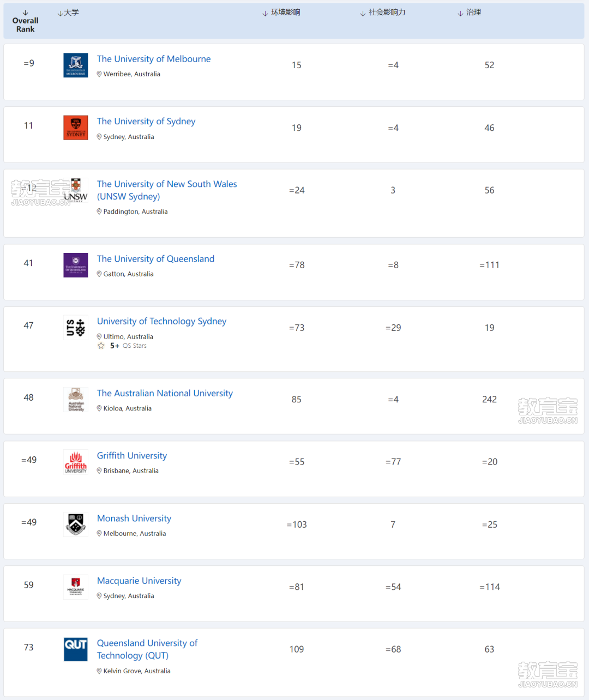This screenshot has width=589, height=700.
Task: Click Macquarie's overall rank 59
Action: pyautogui.click(x=28, y=585)
